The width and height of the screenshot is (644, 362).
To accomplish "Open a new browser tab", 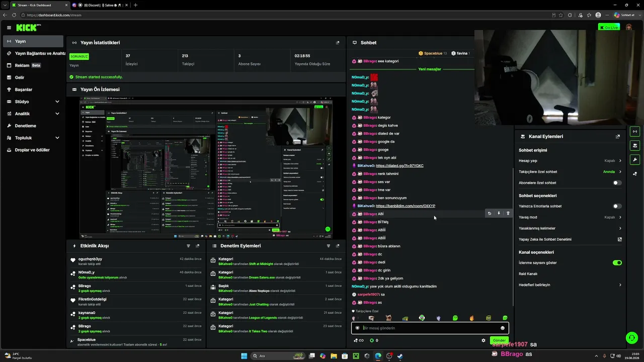I will tap(135, 5).
